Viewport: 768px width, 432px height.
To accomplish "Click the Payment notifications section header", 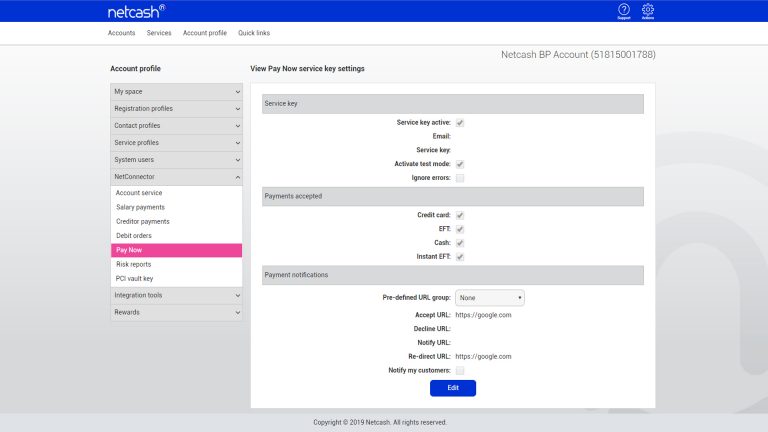I will point(453,275).
